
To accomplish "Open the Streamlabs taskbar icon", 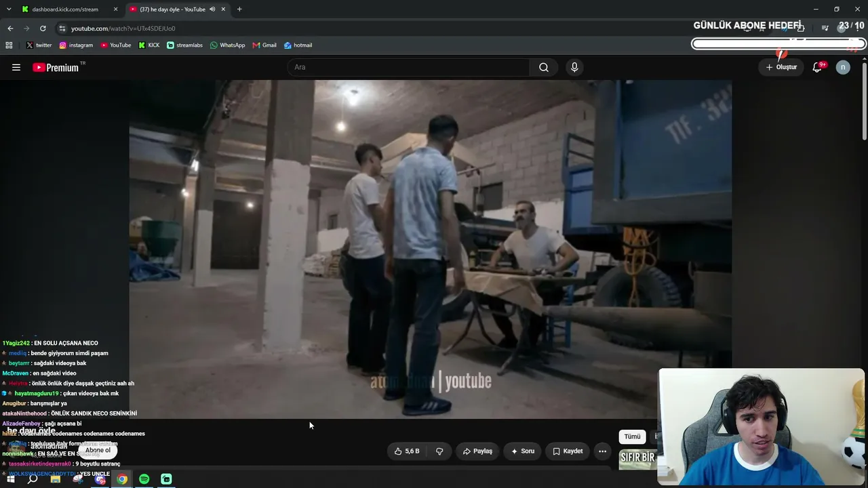I will pyautogui.click(x=166, y=479).
